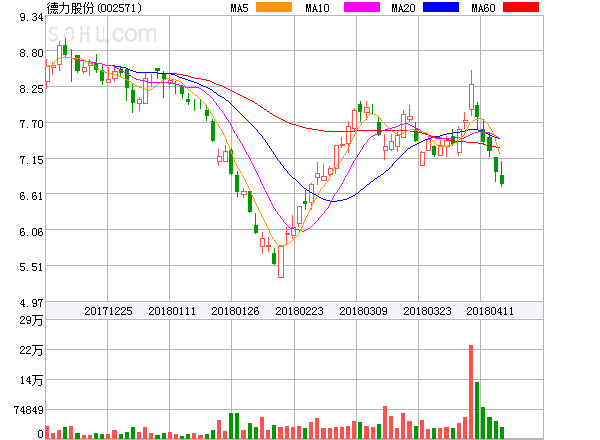Click the 20180411 date label
Screen dimensions: 600x440
[490, 311]
